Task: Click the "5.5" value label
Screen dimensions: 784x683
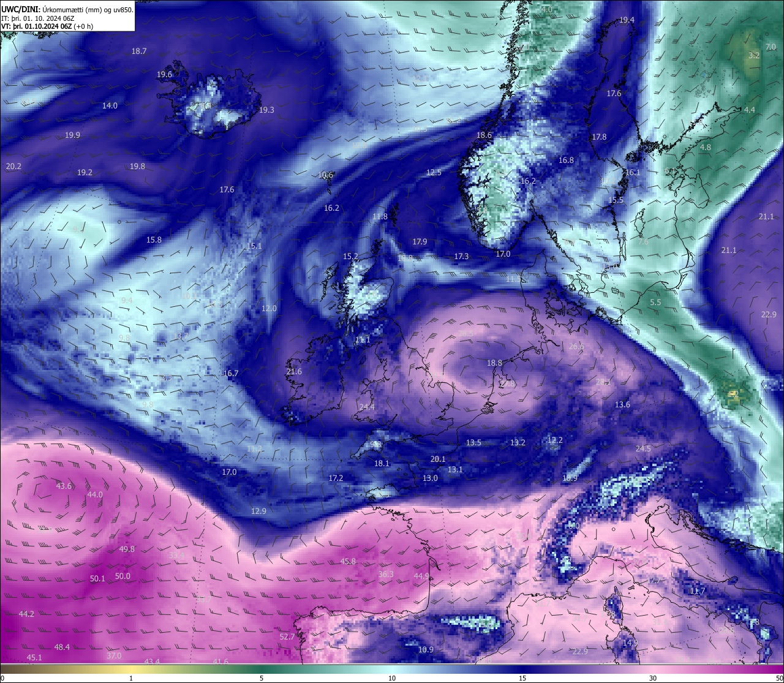Action: (x=655, y=303)
